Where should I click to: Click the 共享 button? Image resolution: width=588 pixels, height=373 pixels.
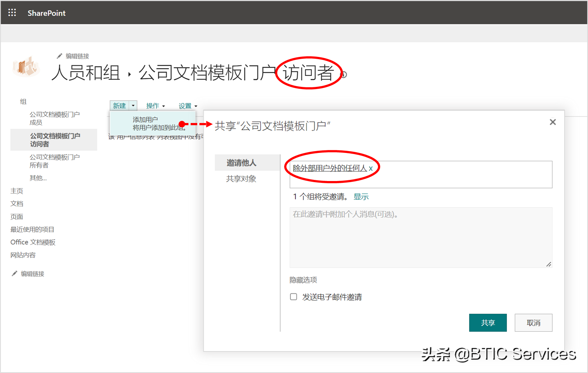pyautogui.click(x=488, y=323)
